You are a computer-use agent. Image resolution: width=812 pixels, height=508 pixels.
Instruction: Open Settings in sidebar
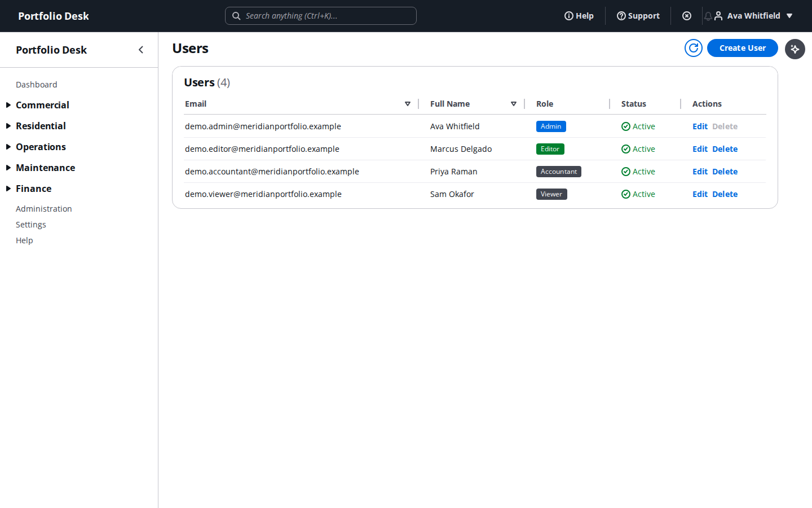31,225
